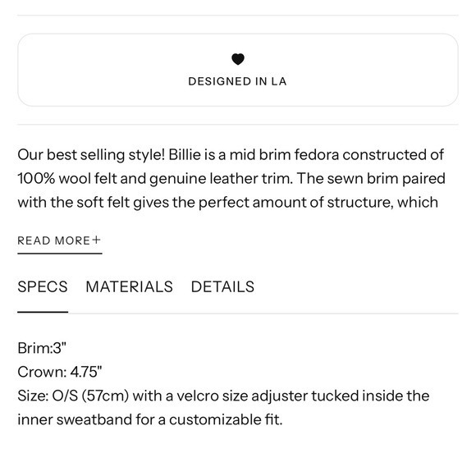Click the 'Our best selling style!' sentence

91,155
